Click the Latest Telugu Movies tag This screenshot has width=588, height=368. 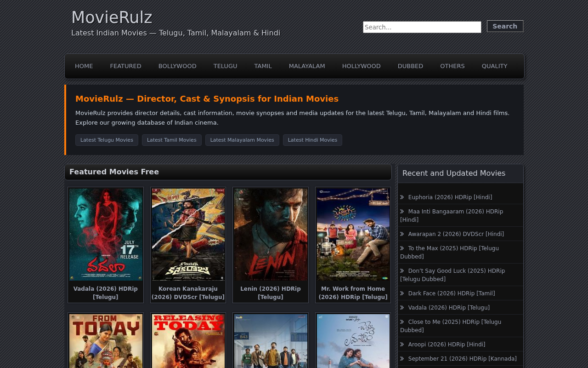107,140
